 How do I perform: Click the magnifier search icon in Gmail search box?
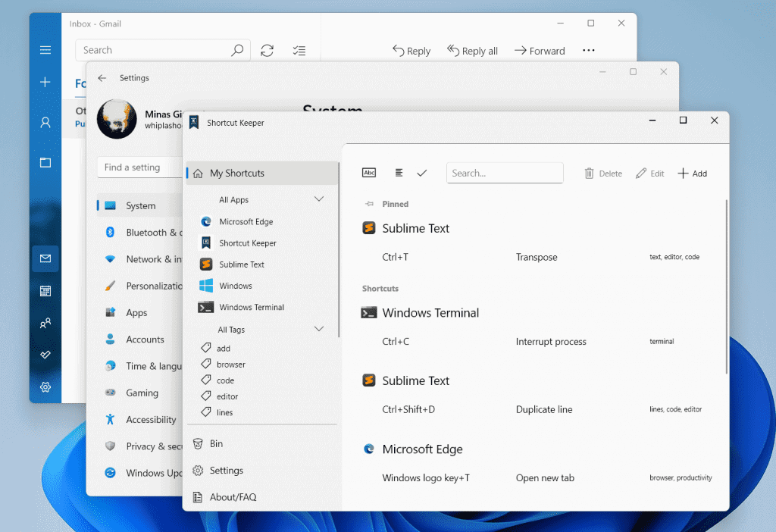237,50
